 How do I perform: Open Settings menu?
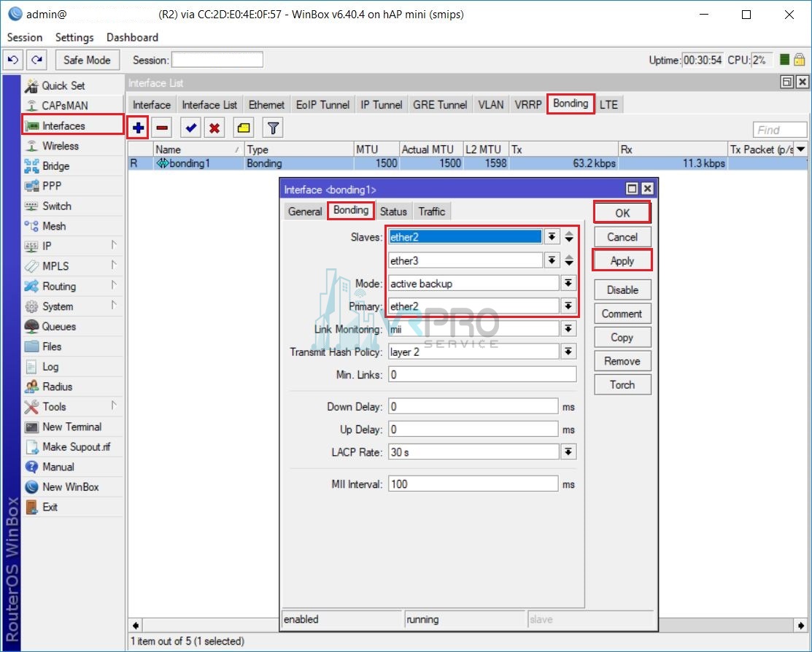tap(74, 37)
